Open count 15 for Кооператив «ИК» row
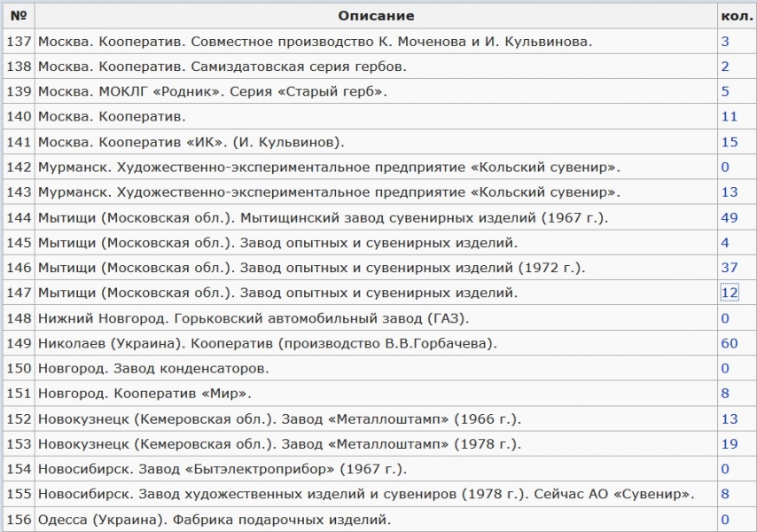757x532 pixels. tap(729, 142)
